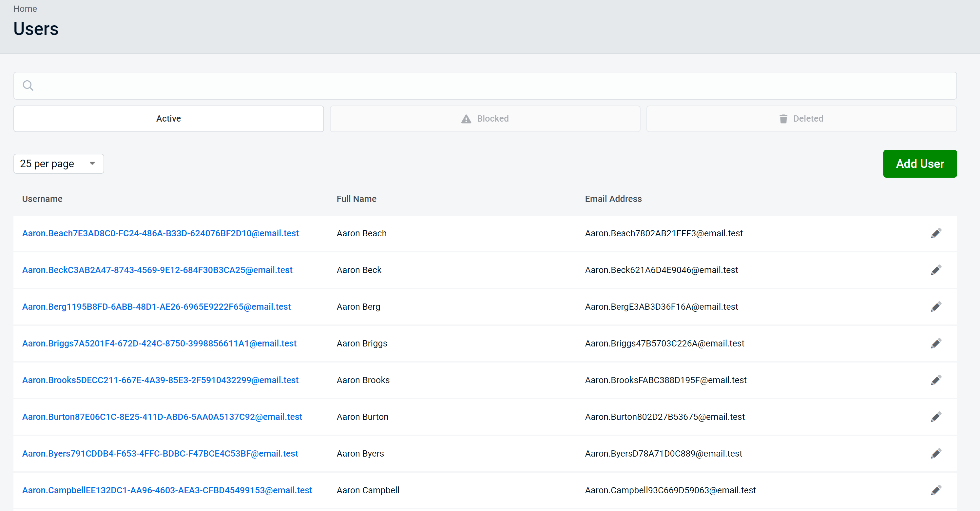Expand the 25 per page dropdown
The image size is (980, 511).
(59, 164)
